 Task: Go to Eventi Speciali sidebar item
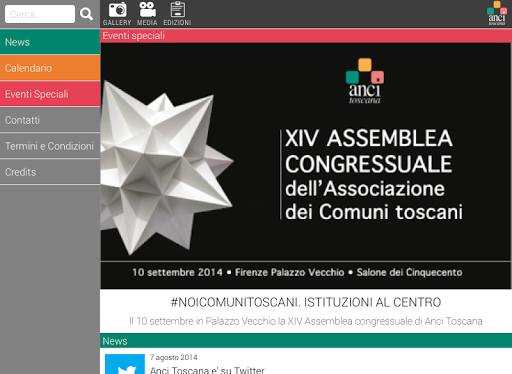coord(50,94)
